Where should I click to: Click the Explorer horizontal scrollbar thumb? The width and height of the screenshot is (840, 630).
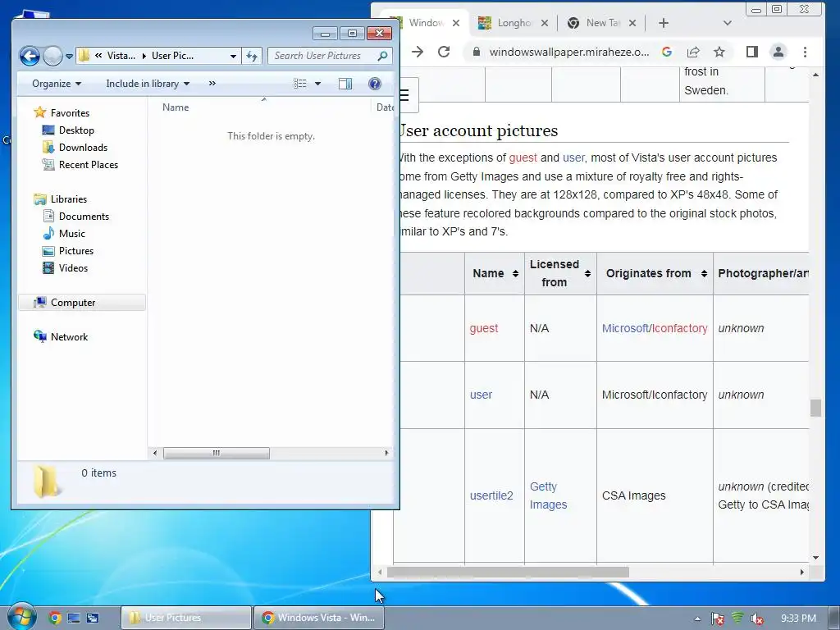[216, 453]
